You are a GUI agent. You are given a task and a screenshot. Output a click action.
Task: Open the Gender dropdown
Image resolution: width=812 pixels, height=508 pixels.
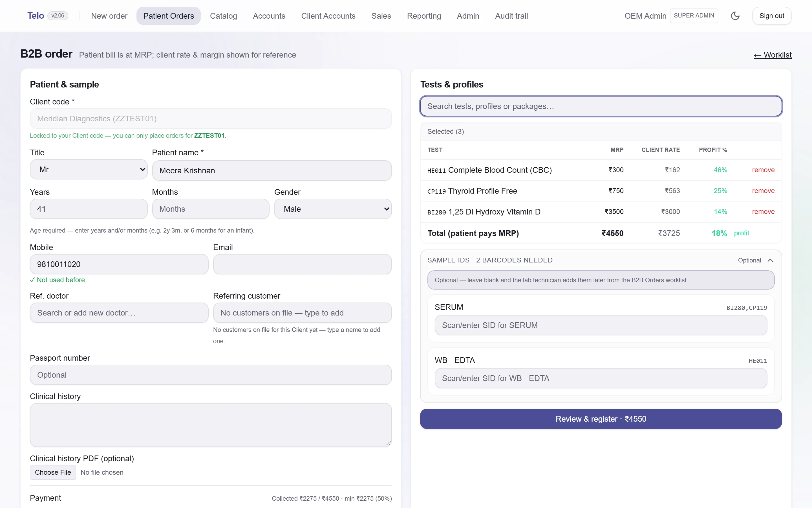point(333,209)
